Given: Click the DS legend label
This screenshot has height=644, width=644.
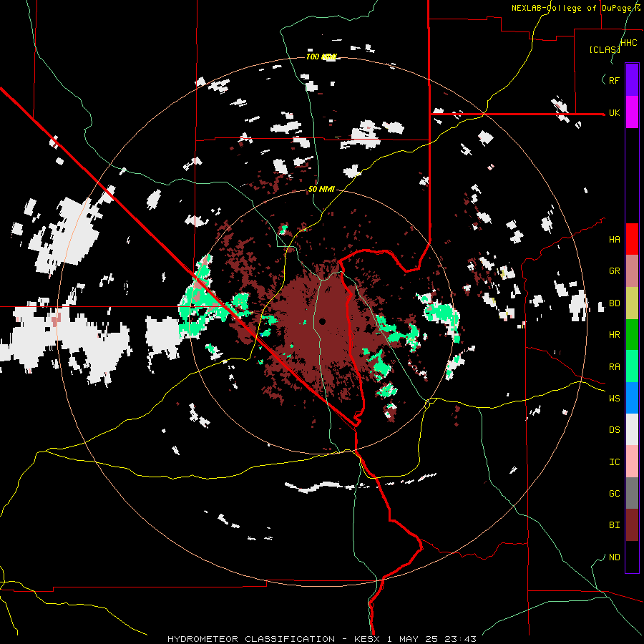Looking at the screenshot, I should (615, 430).
